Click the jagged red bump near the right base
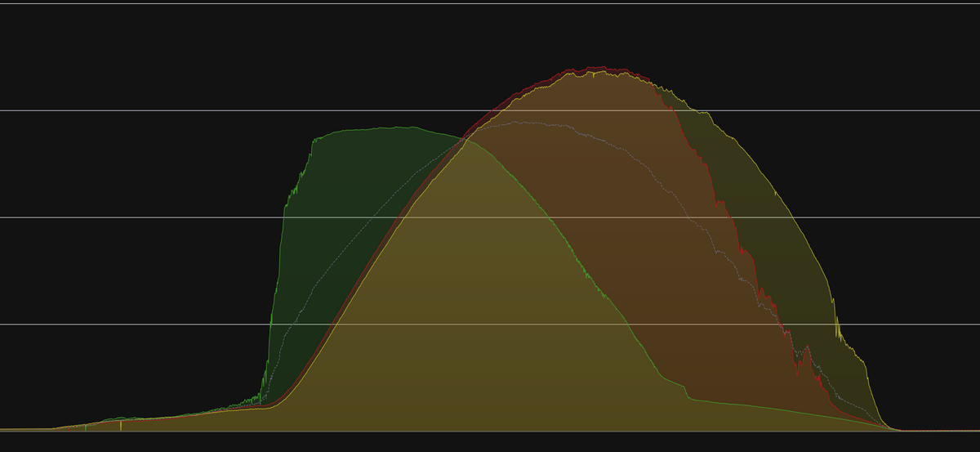980x452 pixels. (806, 351)
